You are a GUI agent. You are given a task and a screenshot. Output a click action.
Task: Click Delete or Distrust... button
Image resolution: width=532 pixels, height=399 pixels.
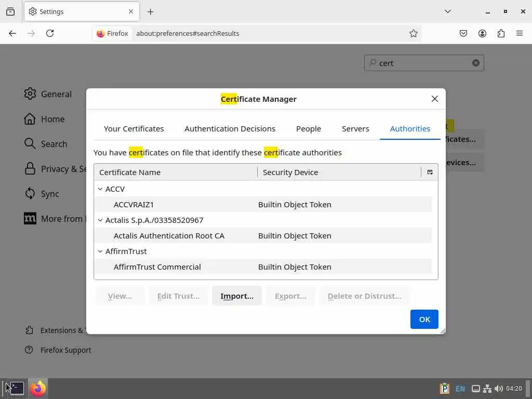pos(364,296)
